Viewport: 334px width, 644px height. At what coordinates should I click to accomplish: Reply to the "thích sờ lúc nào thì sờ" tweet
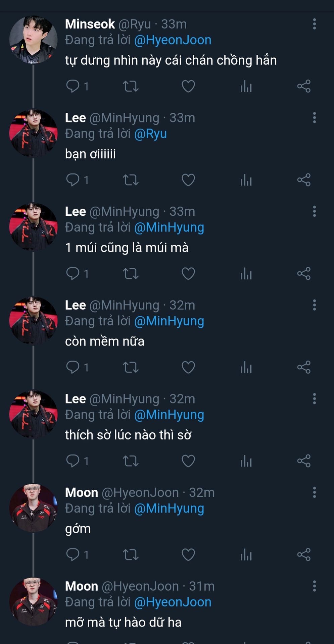click(x=73, y=461)
